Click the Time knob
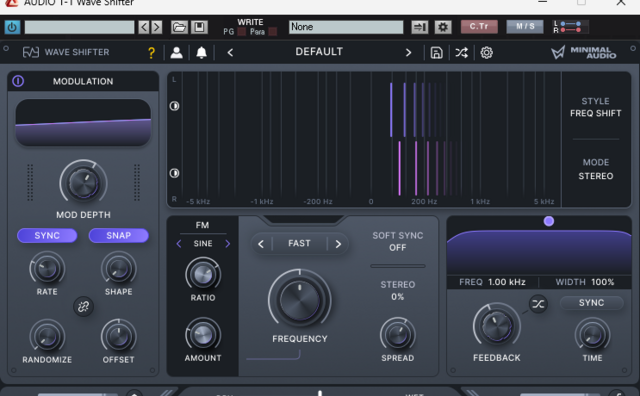This screenshot has width=640, height=396. (x=592, y=335)
